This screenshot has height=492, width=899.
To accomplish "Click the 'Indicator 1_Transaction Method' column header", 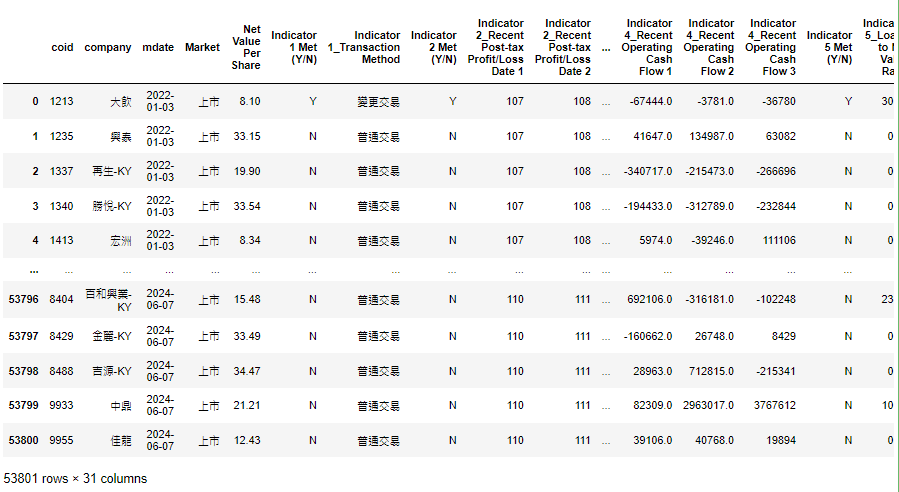I will click(363, 47).
